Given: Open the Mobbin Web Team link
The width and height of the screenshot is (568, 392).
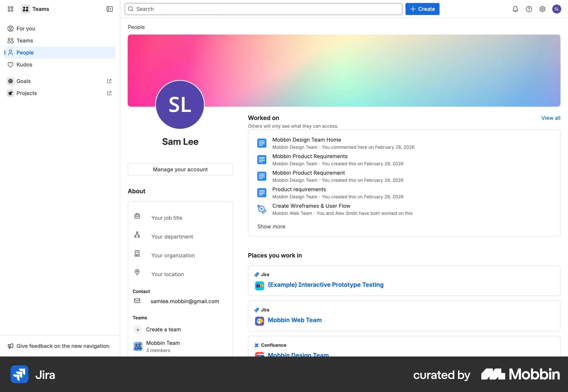Looking at the screenshot, I should [x=294, y=320].
